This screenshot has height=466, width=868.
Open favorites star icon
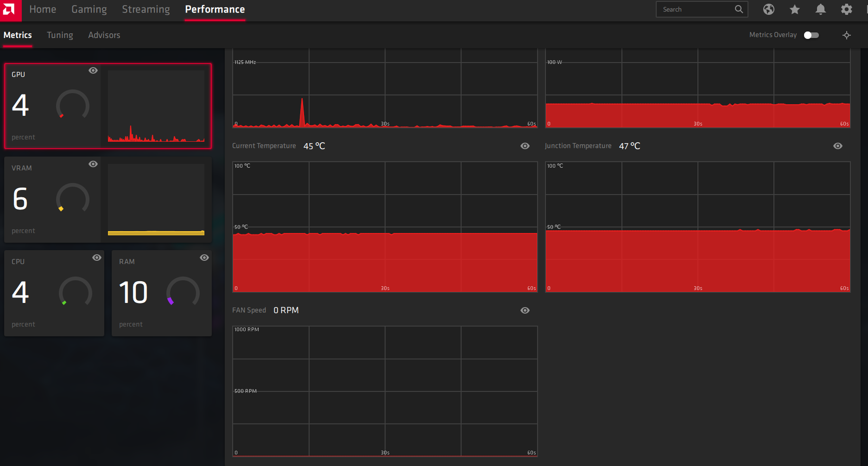(795, 9)
